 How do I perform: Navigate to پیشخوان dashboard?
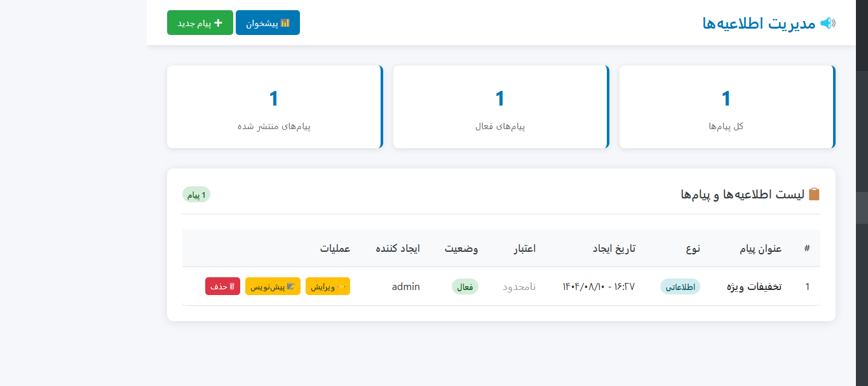[268, 22]
